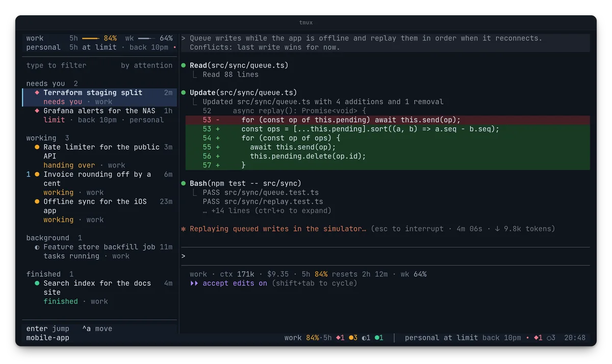Focus the type to filter field
The height and width of the screenshot is (364, 612).
(x=56, y=65)
